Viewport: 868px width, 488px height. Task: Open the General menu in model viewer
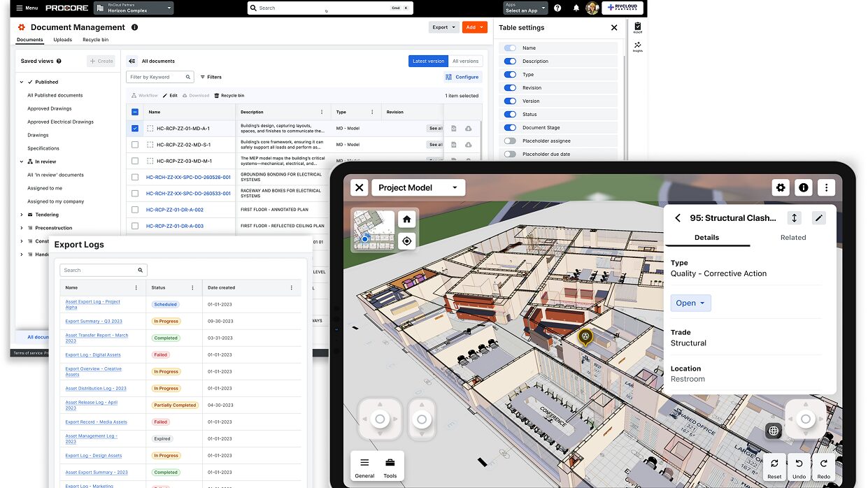pyautogui.click(x=364, y=468)
